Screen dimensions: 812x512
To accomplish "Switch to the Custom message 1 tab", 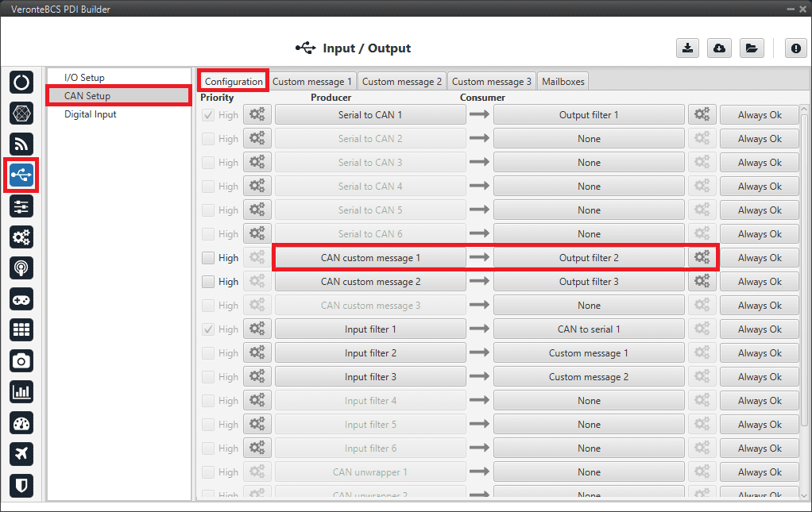I will click(312, 81).
